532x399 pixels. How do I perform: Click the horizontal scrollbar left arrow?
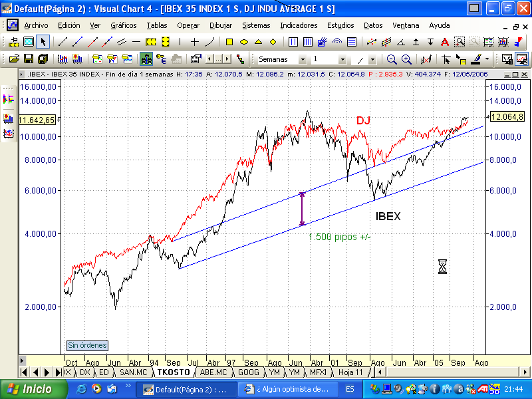tap(380, 372)
